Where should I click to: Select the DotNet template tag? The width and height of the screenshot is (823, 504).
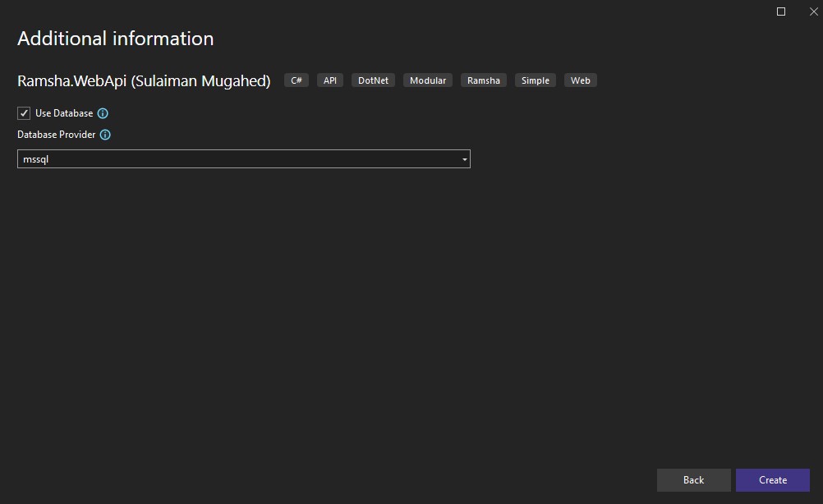coord(373,80)
